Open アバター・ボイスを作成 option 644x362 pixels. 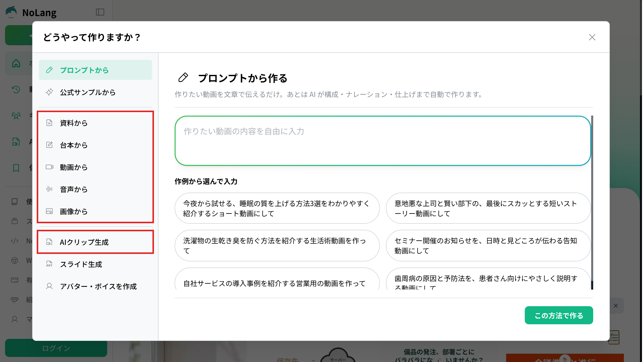click(95, 286)
